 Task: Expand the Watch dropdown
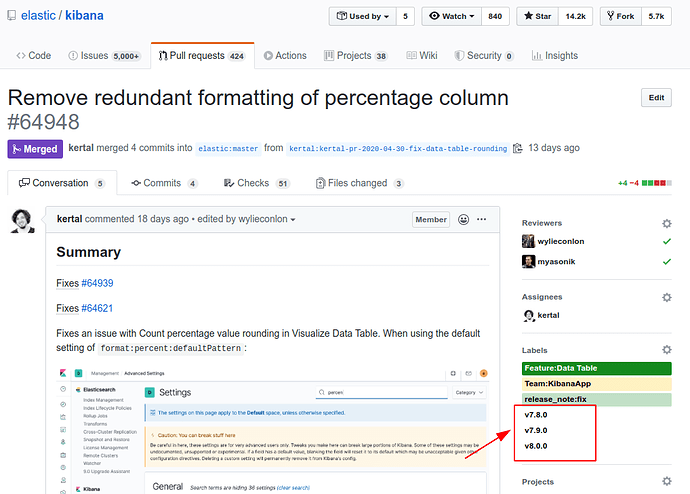coord(451,16)
